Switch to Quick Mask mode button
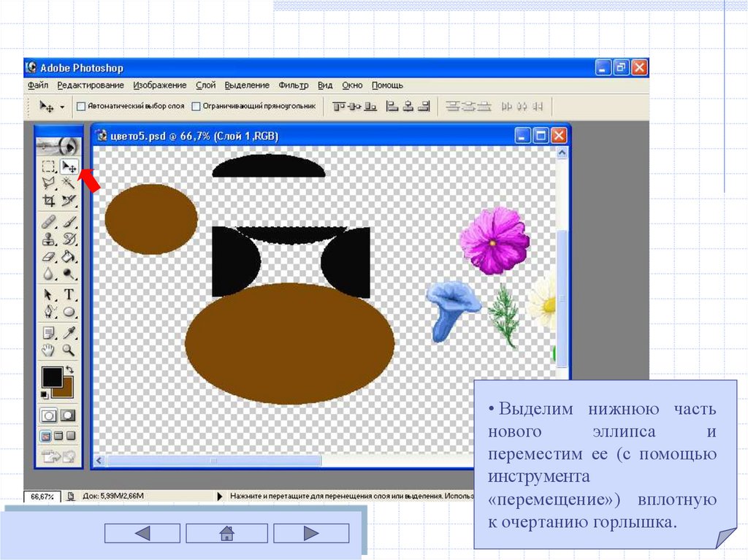 (68, 415)
